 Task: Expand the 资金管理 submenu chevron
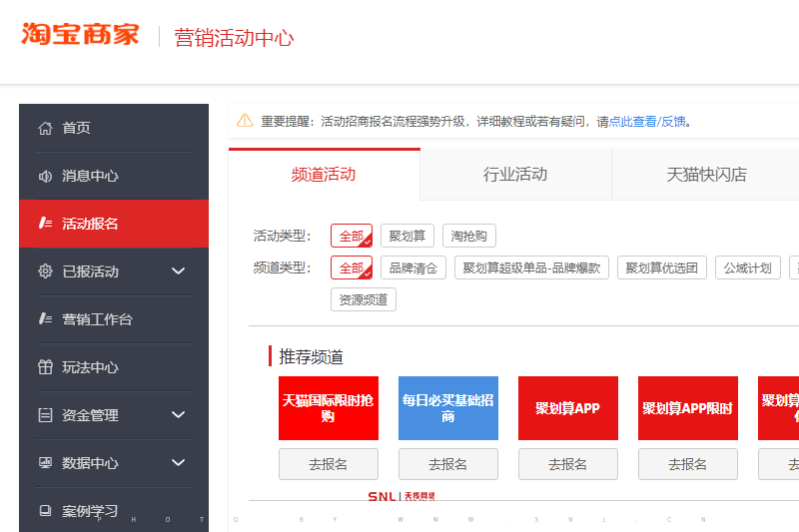point(179,415)
